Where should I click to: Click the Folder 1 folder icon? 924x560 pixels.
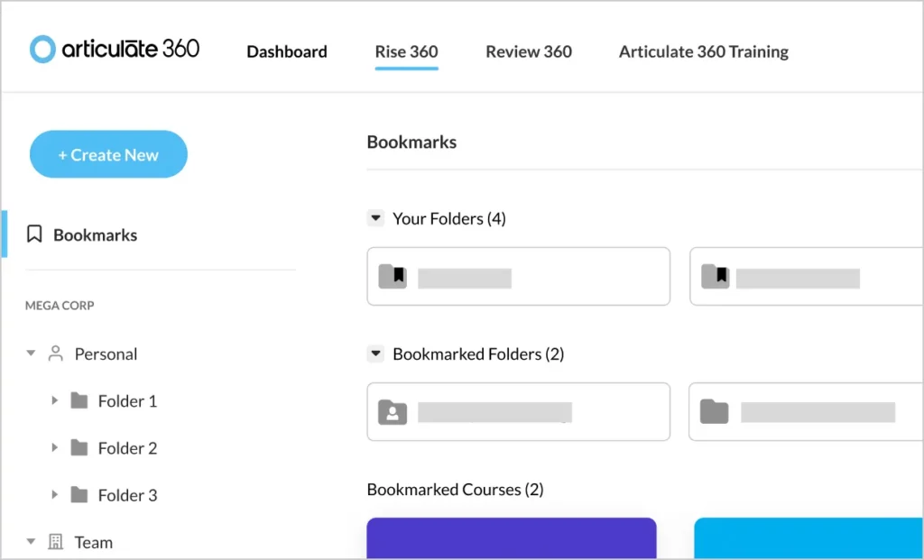pyautogui.click(x=79, y=400)
